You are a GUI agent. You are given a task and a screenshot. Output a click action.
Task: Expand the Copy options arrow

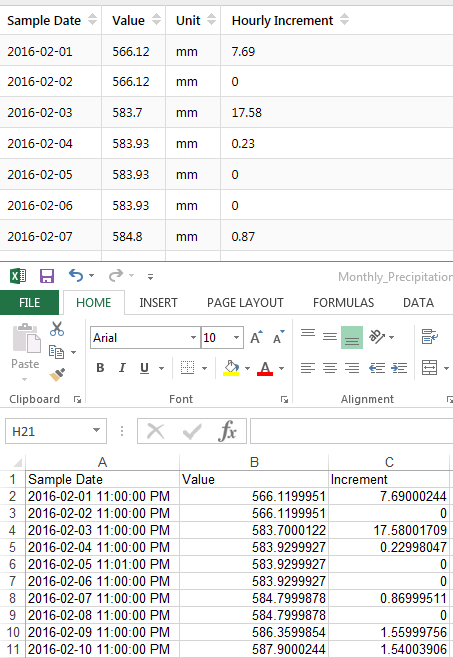click(x=73, y=352)
